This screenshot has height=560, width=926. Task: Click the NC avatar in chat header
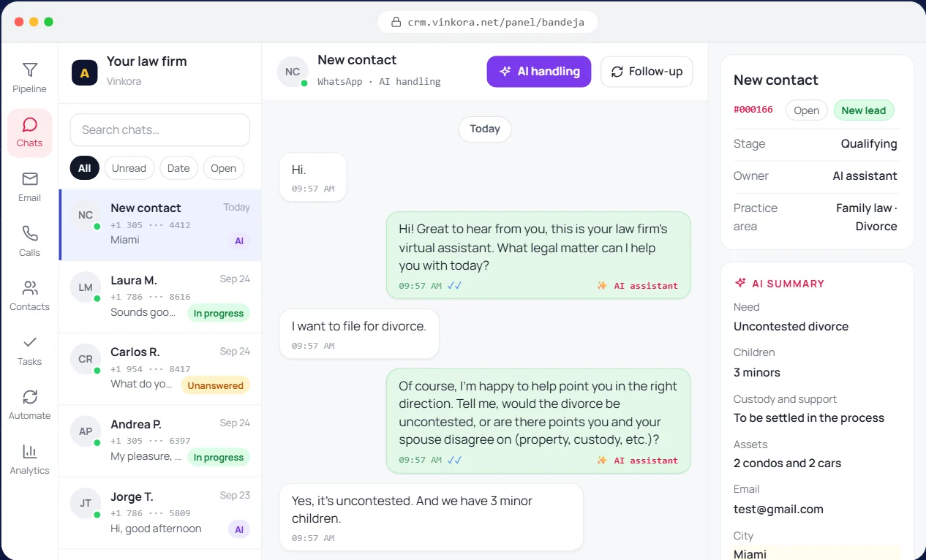point(293,72)
